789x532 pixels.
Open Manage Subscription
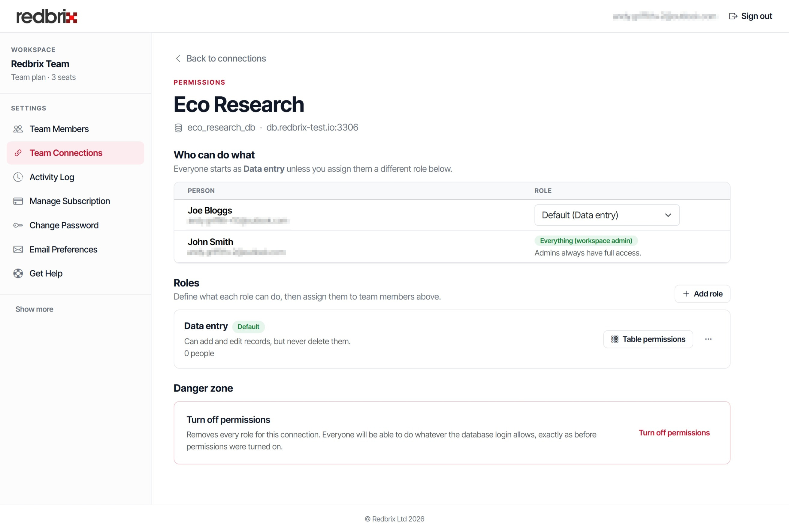75,201
